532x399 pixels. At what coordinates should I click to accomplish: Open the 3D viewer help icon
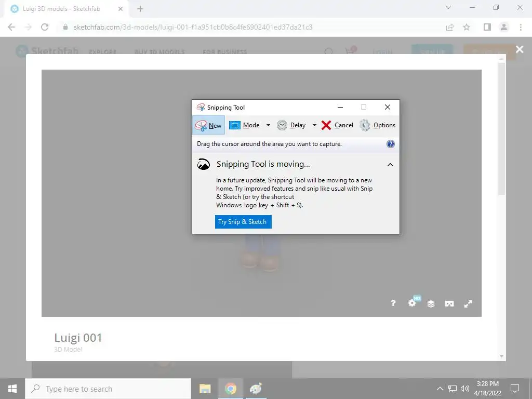pyautogui.click(x=393, y=303)
